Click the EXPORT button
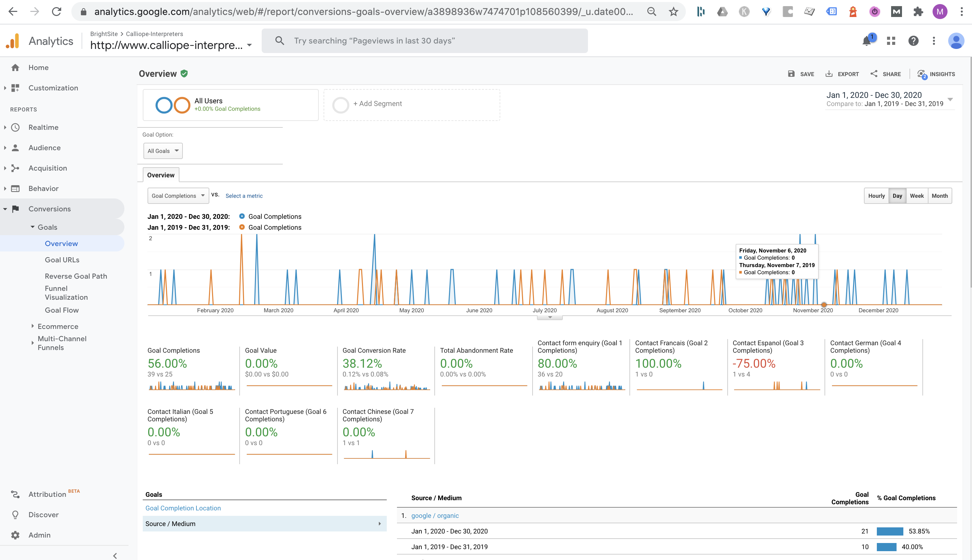Image resolution: width=972 pixels, height=560 pixels. [842, 74]
